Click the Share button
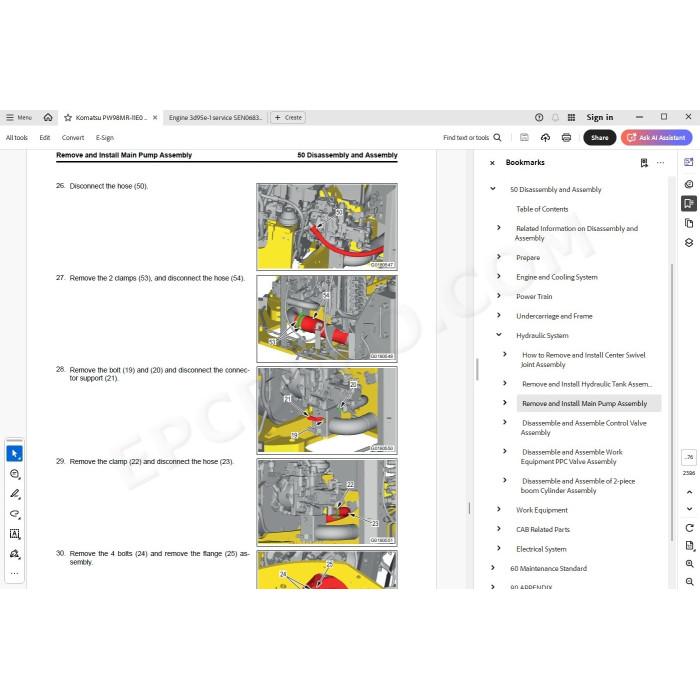Image resolution: width=700 pixels, height=700 pixels. click(600, 138)
